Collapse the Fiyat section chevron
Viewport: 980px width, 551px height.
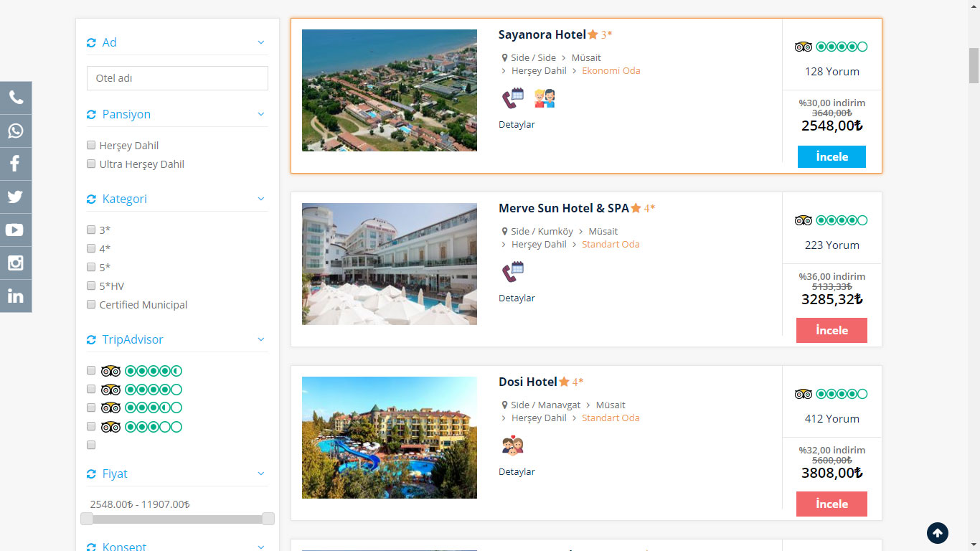coord(261,474)
